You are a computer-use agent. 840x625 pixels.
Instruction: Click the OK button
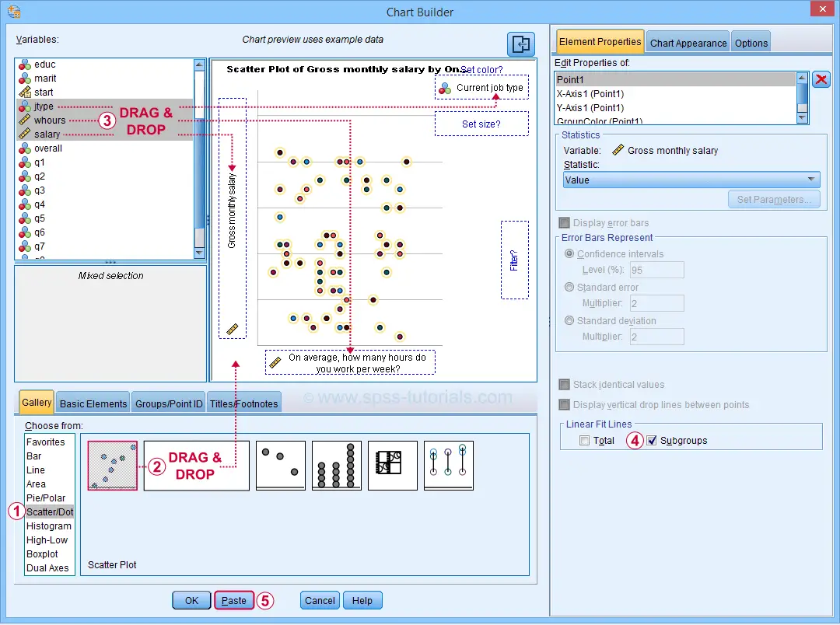[191, 600]
